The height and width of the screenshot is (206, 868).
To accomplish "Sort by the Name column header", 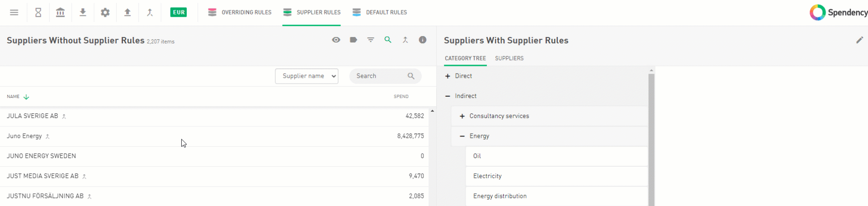I will [14, 97].
